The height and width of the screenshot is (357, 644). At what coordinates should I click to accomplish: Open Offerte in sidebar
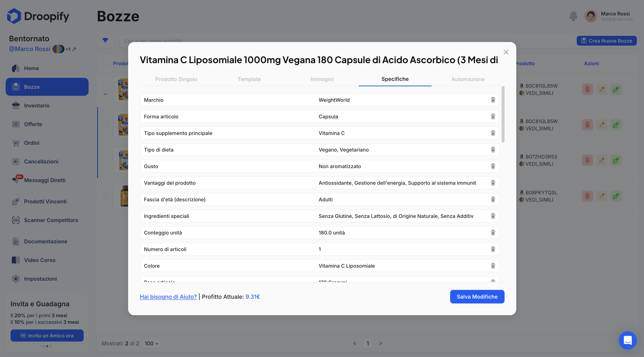click(47, 124)
